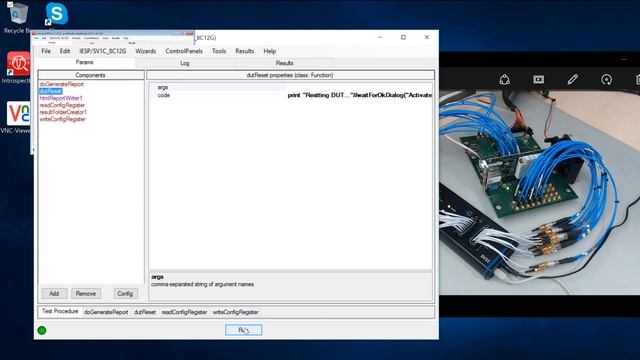The width and height of the screenshot is (640, 360).
Task: Select the args property row
Action: tap(290, 87)
